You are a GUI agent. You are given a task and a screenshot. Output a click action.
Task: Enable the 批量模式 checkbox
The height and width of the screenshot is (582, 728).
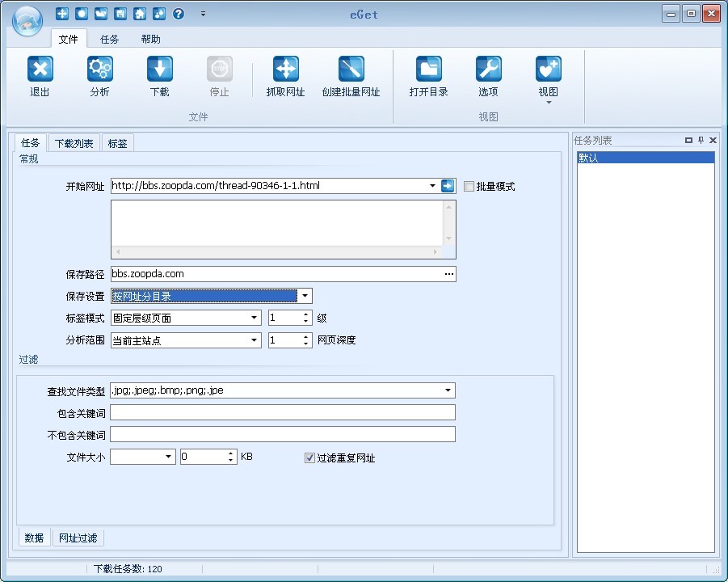click(469, 186)
